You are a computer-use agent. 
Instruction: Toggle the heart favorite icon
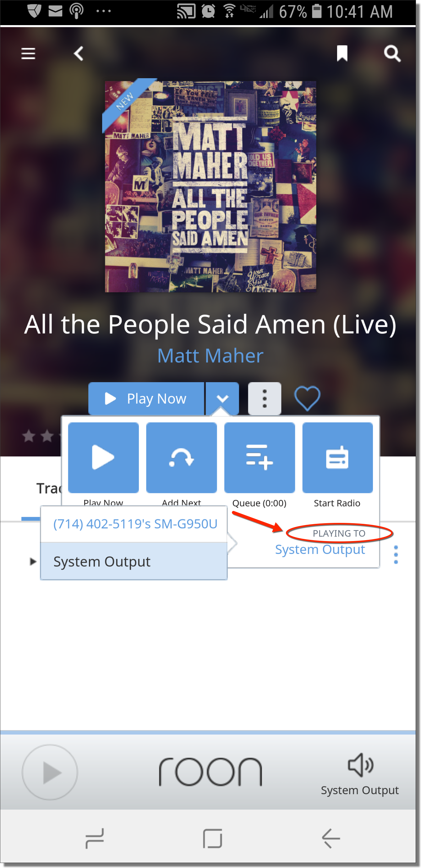pyautogui.click(x=307, y=399)
